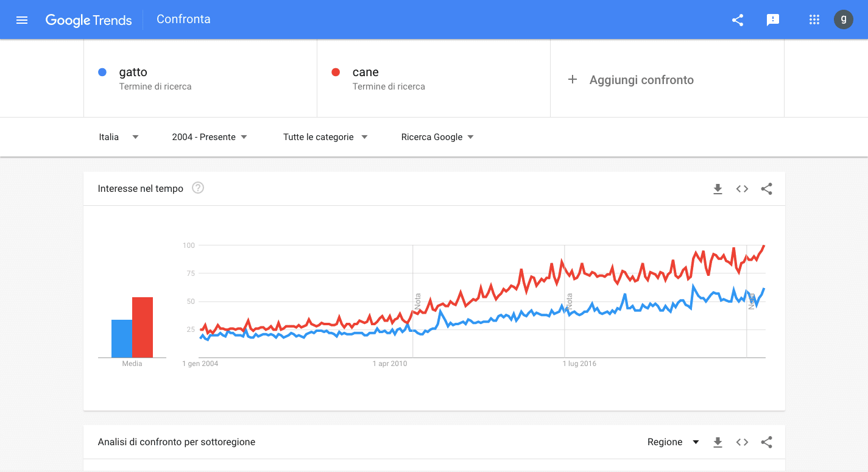
Task: Open the Google apps grid launcher
Action: pyautogui.click(x=814, y=19)
